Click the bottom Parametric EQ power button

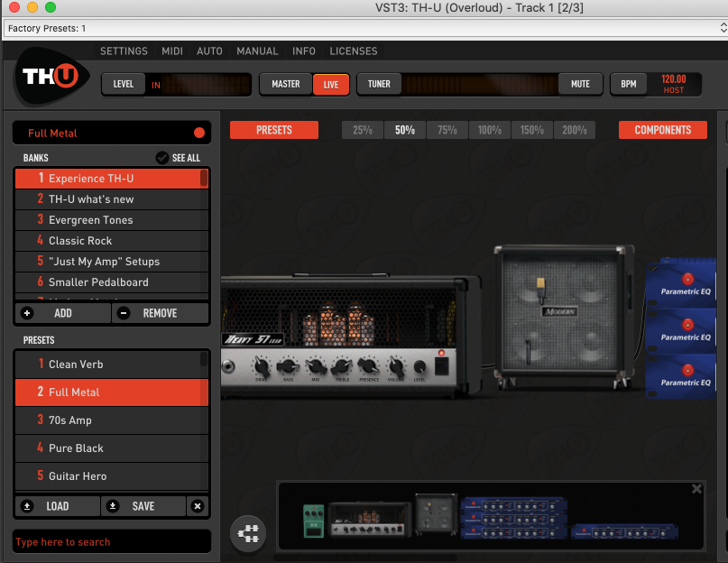tap(687, 370)
